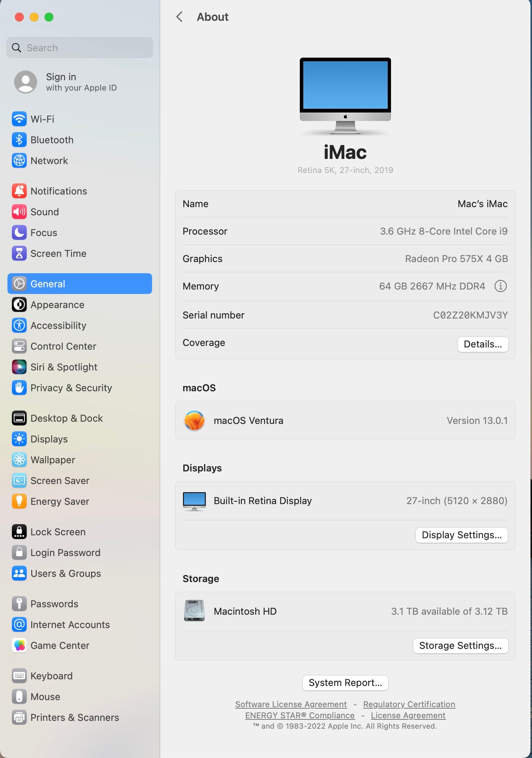The width and height of the screenshot is (532, 758).
Task: Click the 3.6 GHz processor value
Action: 444,231
